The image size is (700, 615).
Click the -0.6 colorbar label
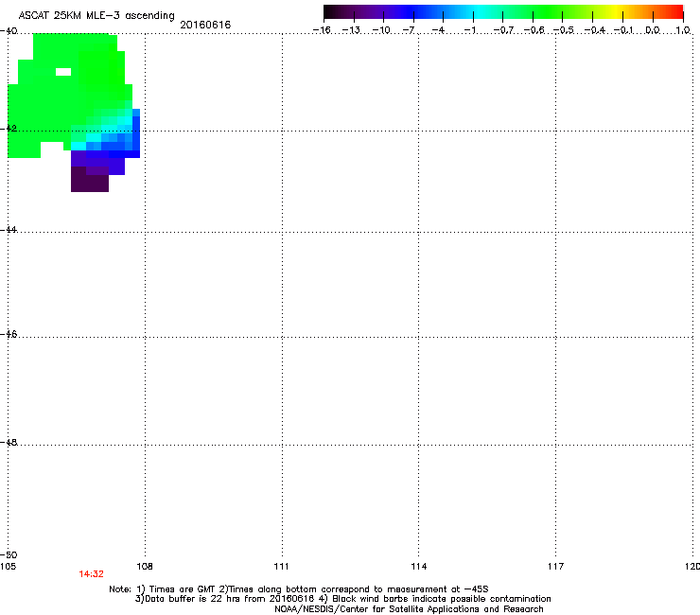click(x=534, y=30)
